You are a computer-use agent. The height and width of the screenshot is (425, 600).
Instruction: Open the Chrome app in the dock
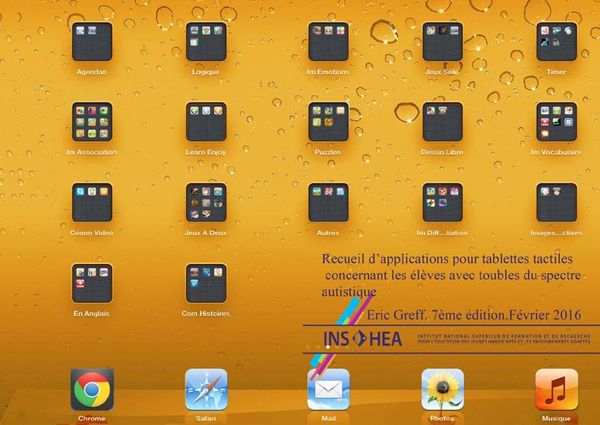click(92, 389)
